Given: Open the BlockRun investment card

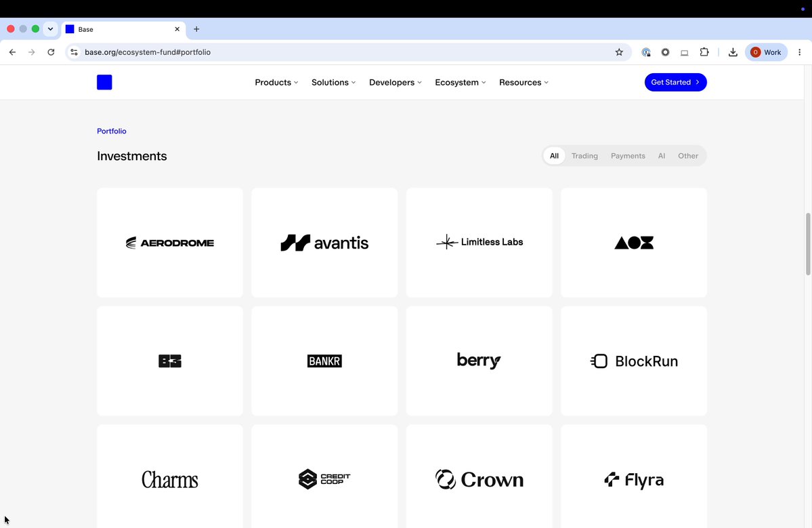Looking at the screenshot, I should 634,361.
